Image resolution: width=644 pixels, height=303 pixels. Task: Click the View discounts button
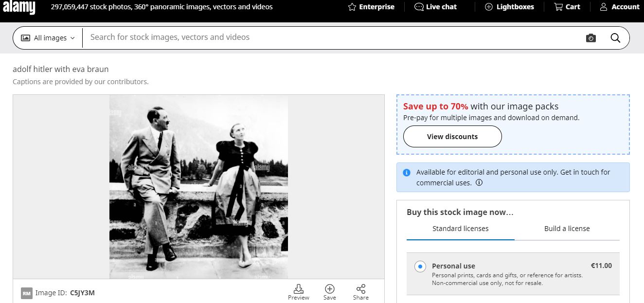(x=452, y=137)
